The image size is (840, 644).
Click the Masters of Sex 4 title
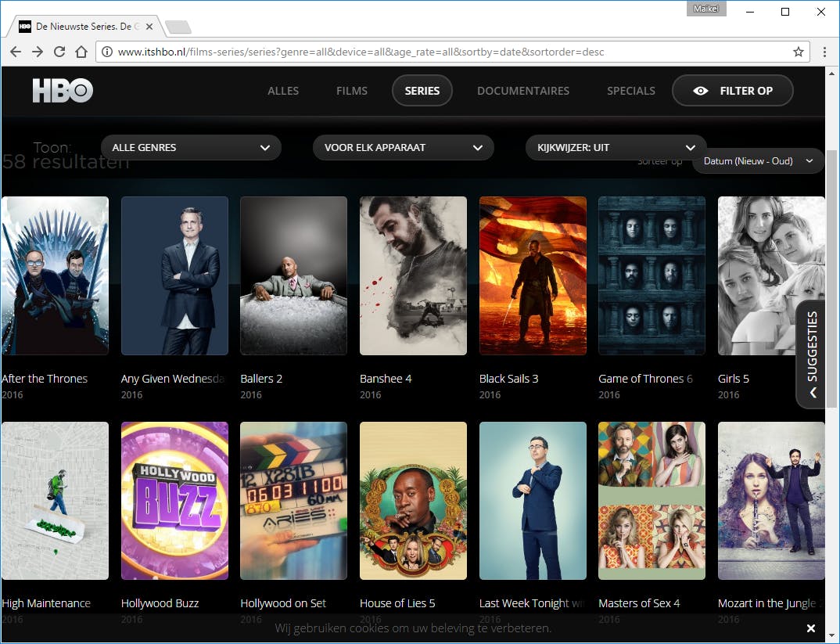639,603
